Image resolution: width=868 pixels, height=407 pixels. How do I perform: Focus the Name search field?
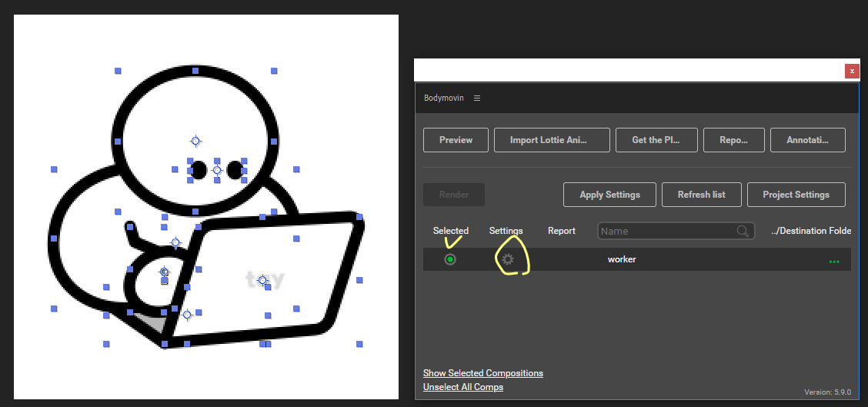pos(676,231)
